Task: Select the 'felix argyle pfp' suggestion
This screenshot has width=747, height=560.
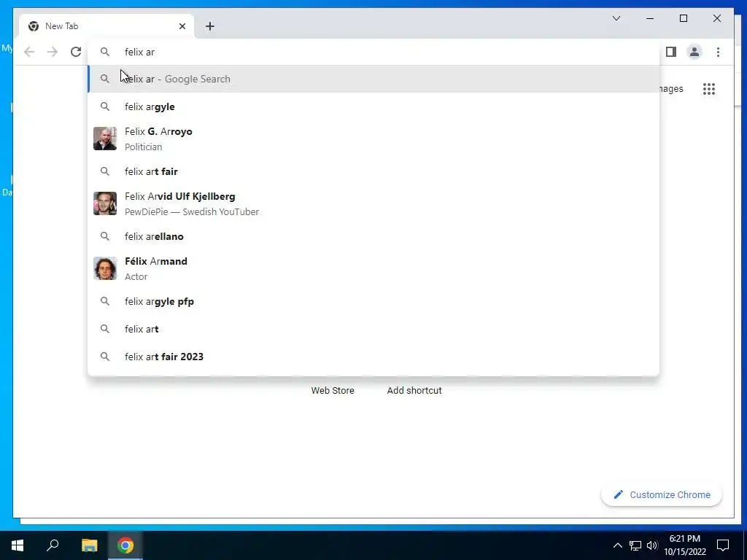Action: [x=374, y=301]
